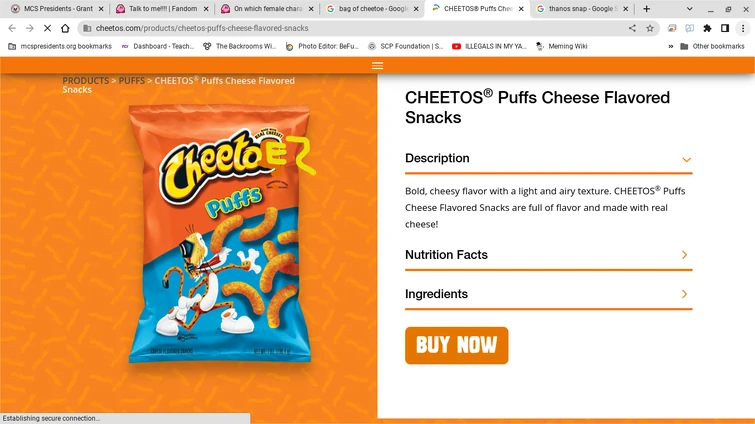Image resolution: width=755 pixels, height=424 pixels.
Task: Switch to the MCS Presidents tab
Action: (x=57, y=9)
